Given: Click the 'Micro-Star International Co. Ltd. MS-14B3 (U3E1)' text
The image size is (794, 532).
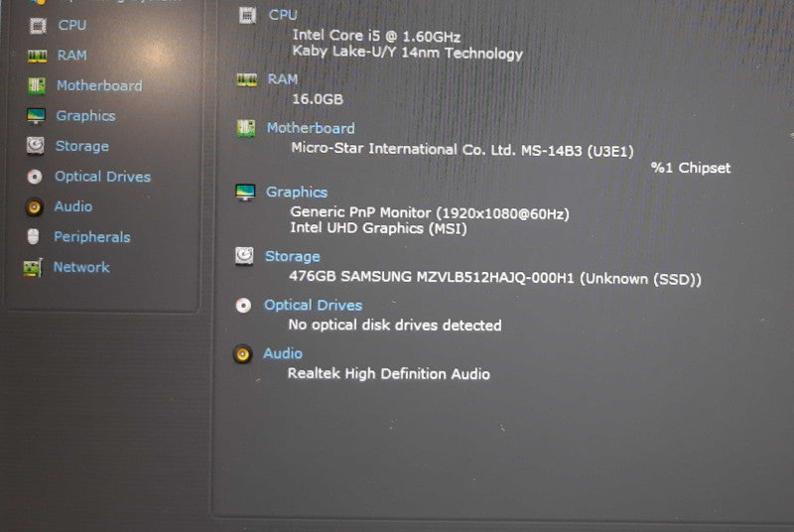Looking at the screenshot, I should pos(463,150).
